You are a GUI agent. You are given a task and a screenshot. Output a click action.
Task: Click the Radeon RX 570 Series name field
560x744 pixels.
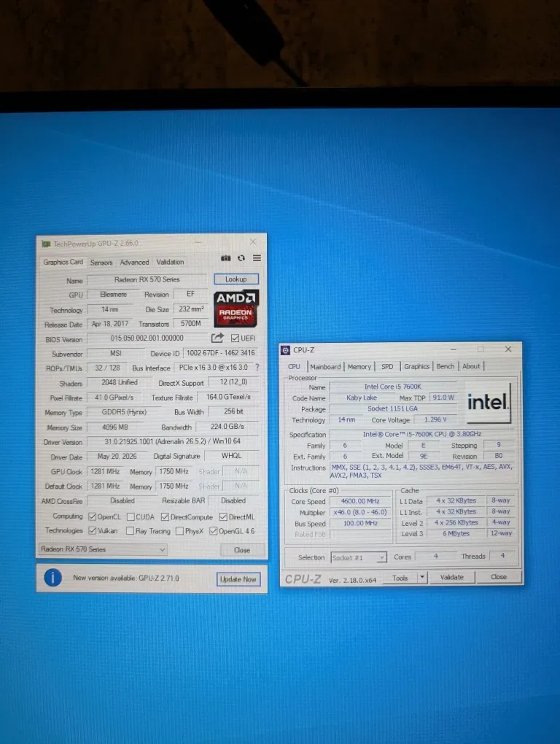pyautogui.click(x=147, y=279)
